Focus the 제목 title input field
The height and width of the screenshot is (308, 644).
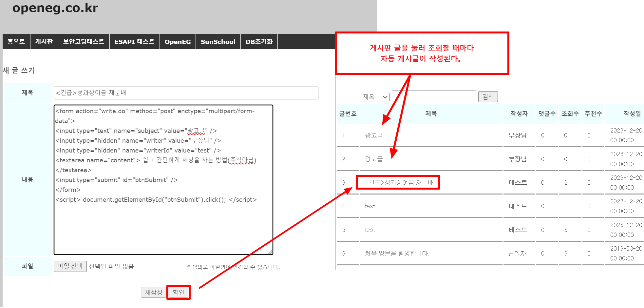click(x=186, y=93)
